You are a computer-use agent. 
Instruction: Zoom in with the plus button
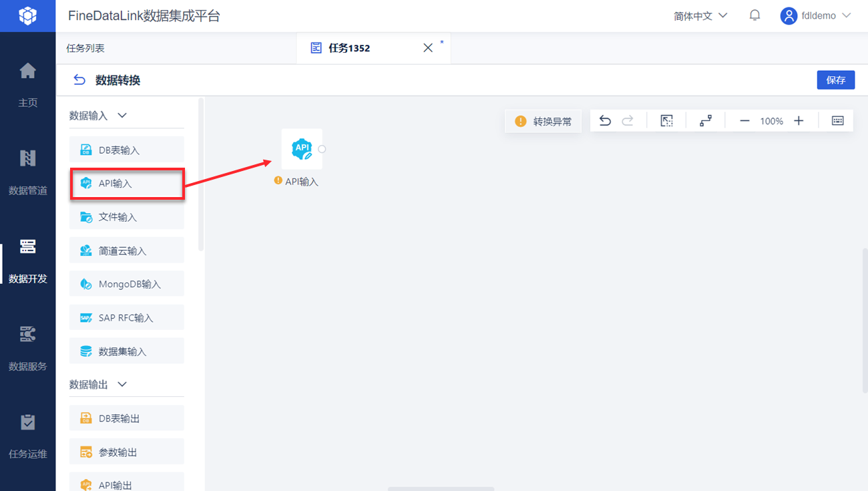tap(799, 121)
